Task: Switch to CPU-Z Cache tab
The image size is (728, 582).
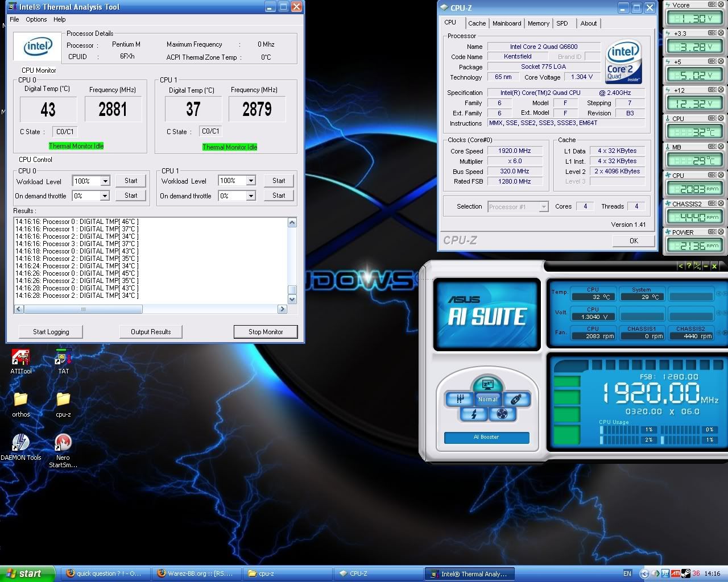Action: (477, 23)
